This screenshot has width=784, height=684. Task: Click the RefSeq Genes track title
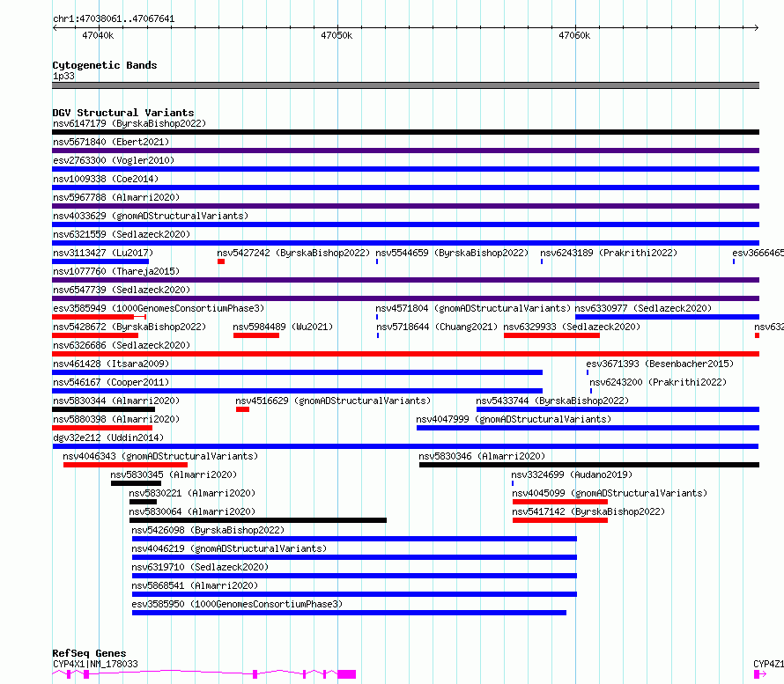(89, 653)
